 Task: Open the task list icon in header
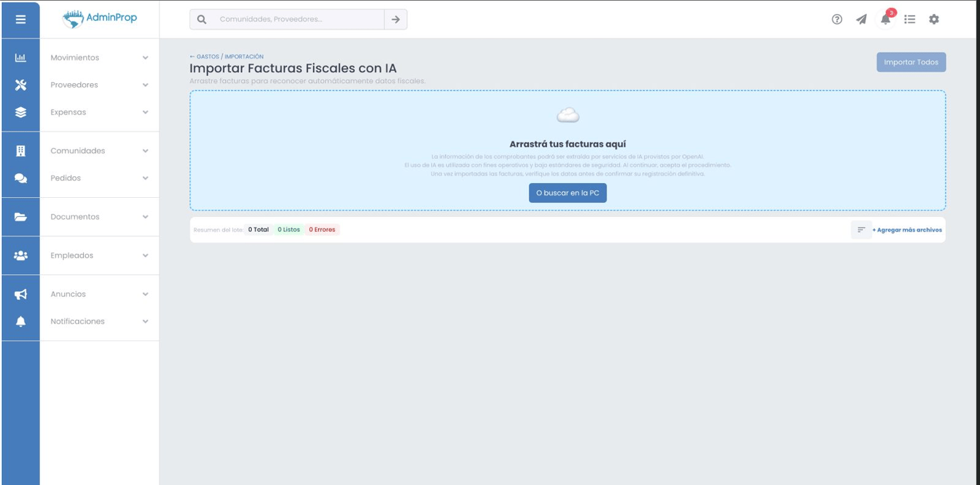pos(910,19)
